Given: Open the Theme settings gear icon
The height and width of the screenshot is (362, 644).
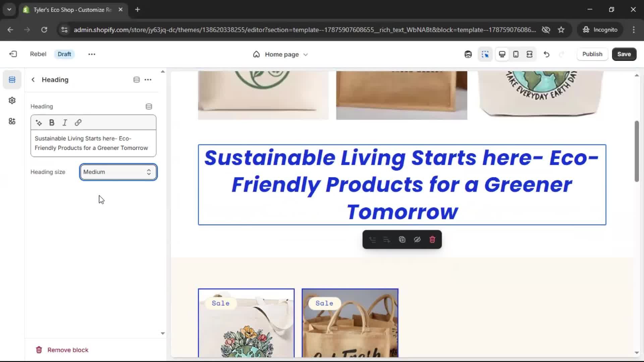Looking at the screenshot, I should click(x=12, y=101).
